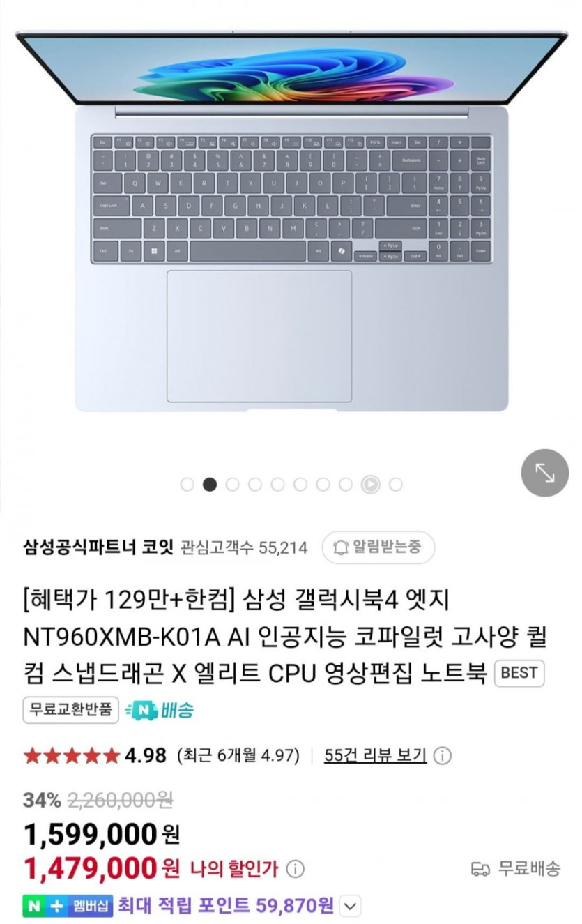Select the video play indicator in carousel

[370, 484]
